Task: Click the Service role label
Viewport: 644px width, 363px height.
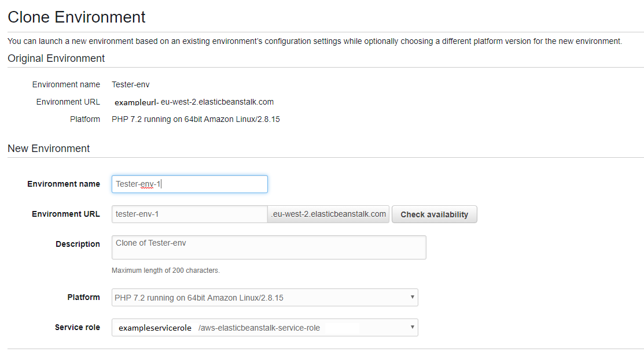Action: [78, 327]
